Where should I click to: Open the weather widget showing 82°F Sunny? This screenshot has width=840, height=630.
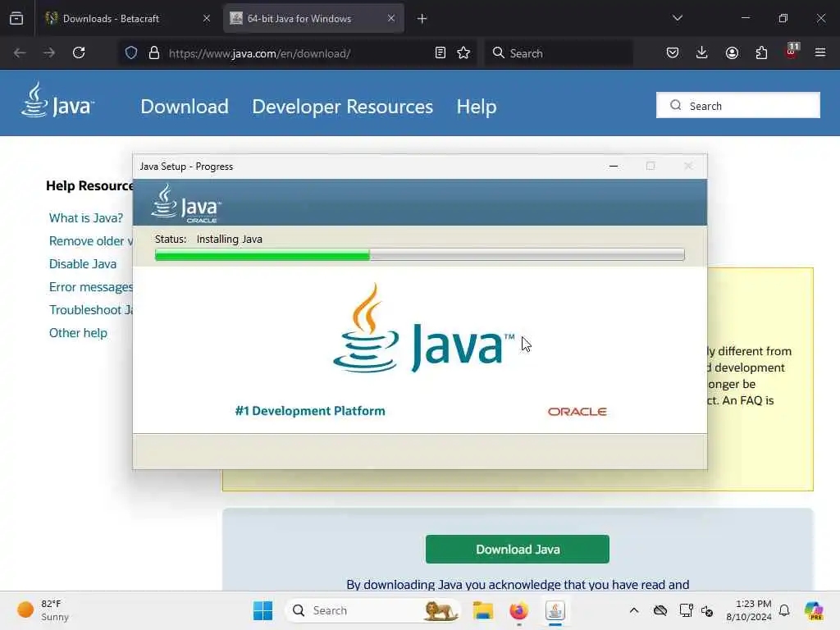click(x=43, y=610)
